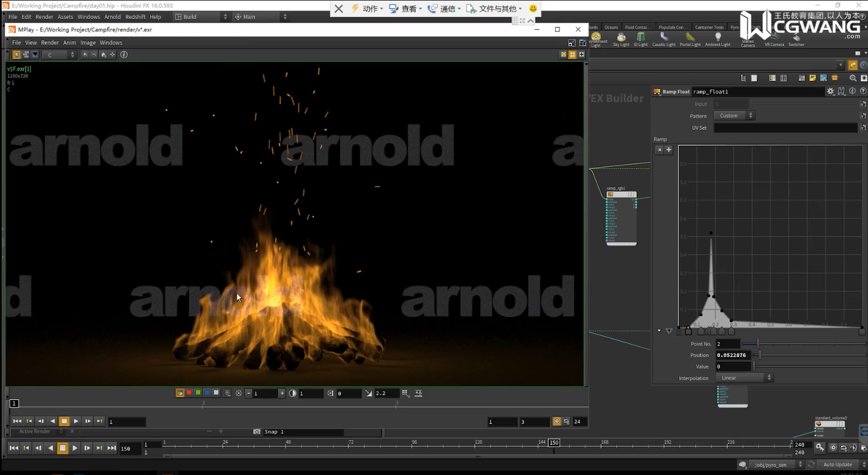Click the sticky note icon in network
868x475 pixels.
point(813,78)
